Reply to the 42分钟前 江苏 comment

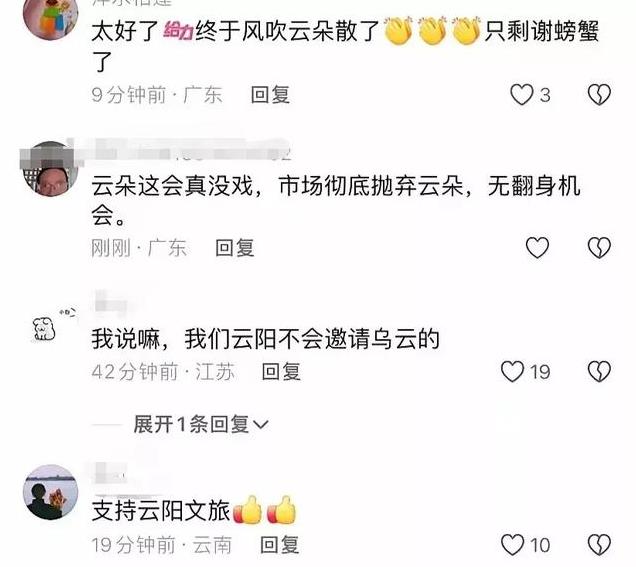(281, 372)
